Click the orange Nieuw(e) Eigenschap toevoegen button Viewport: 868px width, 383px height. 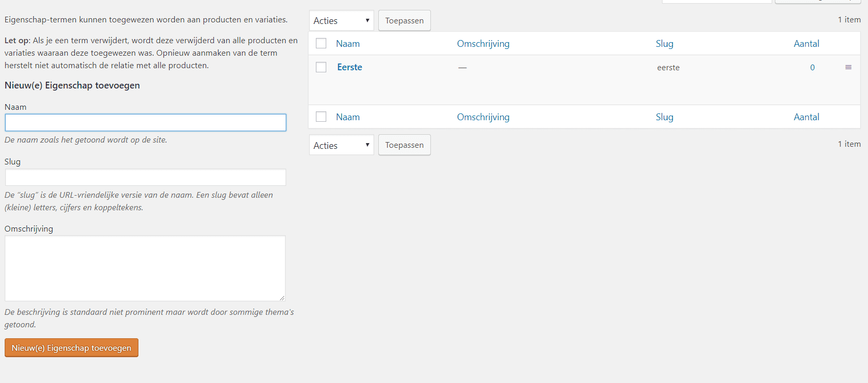(71, 348)
